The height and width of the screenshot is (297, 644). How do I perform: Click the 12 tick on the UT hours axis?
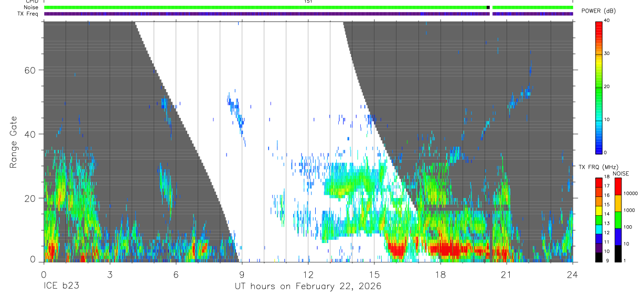[x=308, y=274]
